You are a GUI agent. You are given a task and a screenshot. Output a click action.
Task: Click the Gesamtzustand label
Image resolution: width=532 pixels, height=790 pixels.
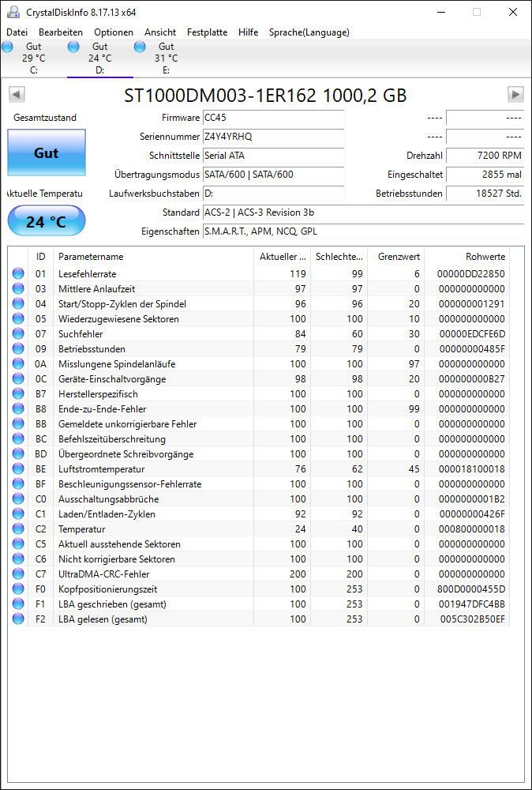[x=45, y=118]
